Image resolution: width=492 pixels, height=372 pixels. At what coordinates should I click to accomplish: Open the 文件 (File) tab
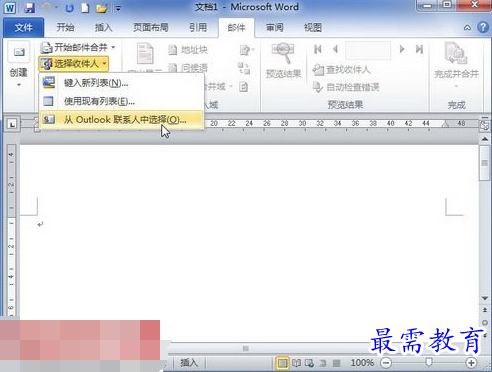[x=24, y=27]
